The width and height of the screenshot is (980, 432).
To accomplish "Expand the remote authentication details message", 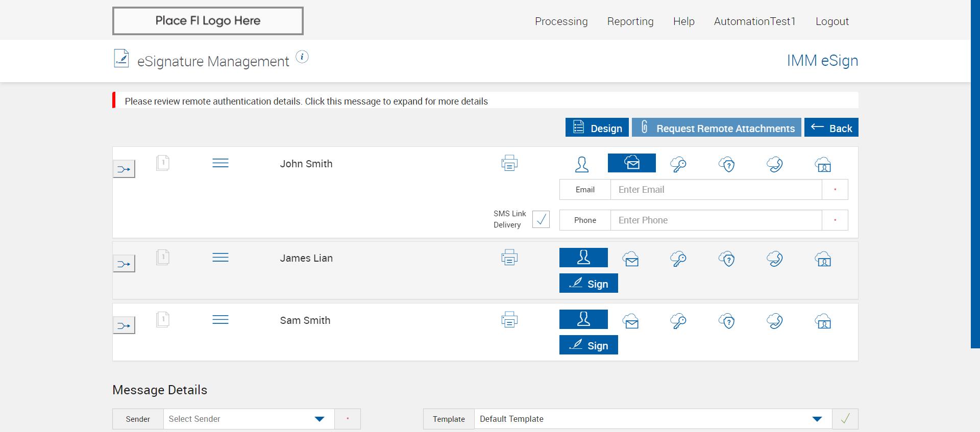I will point(306,101).
